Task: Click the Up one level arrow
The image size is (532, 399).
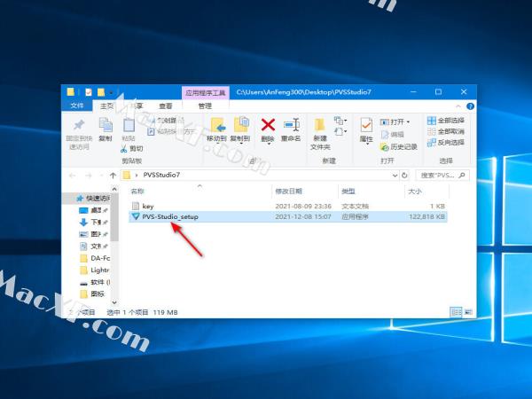Action: 113,176
